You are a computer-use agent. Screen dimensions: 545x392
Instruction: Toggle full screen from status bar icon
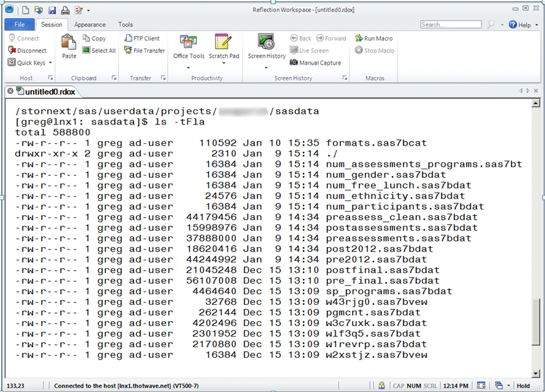(x=481, y=385)
